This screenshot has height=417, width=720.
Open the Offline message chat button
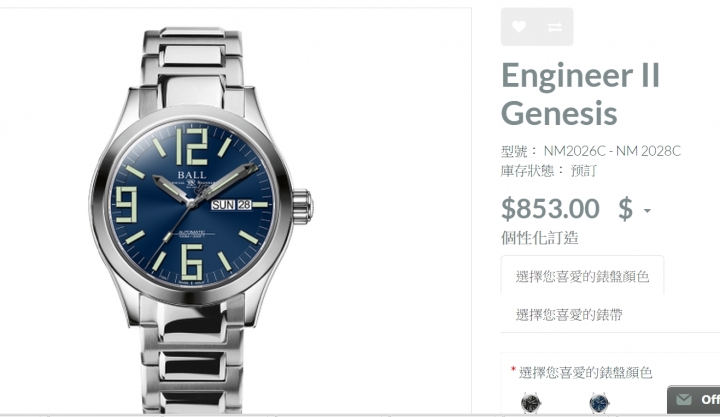point(694,400)
